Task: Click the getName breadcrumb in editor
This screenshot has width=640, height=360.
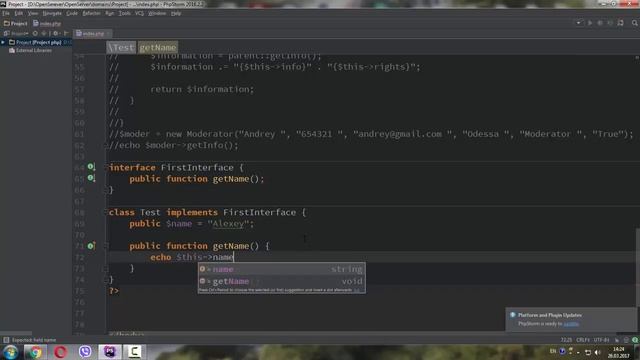Action: [158, 47]
